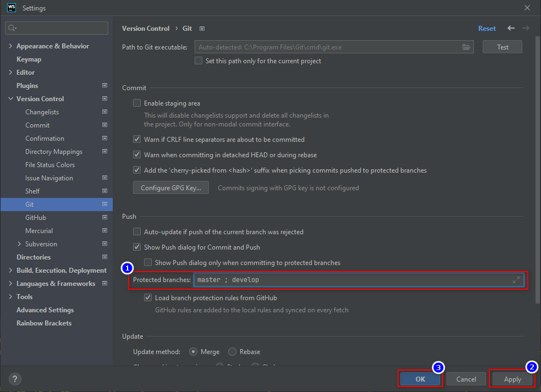The width and height of the screenshot is (541, 392).
Task: Click project icon next to Directory Mappings
Action: coord(105,151)
